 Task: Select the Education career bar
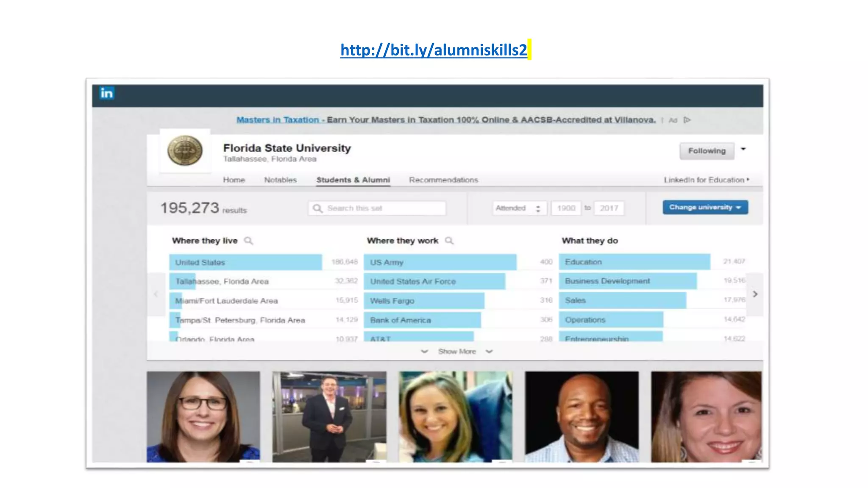[634, 262]
